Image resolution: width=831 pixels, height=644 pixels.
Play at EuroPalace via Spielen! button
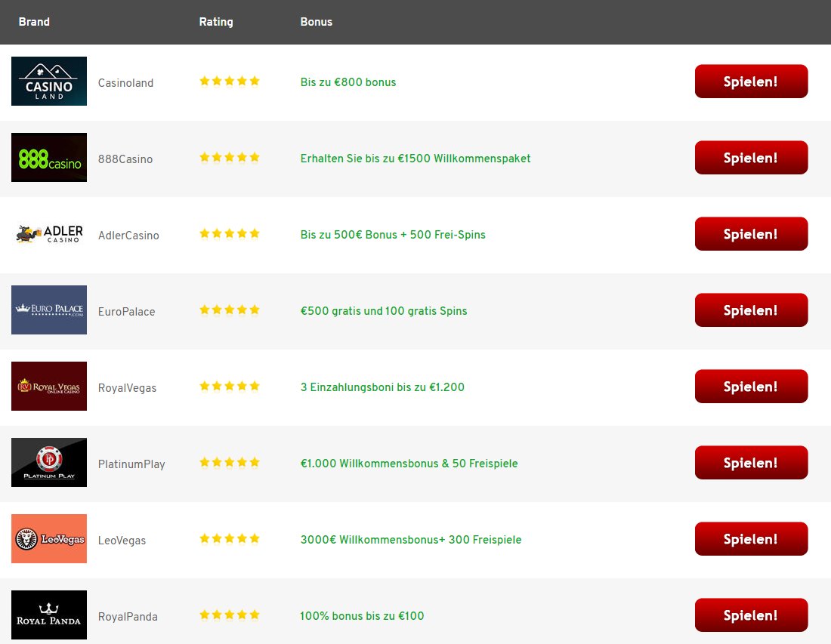751,310
